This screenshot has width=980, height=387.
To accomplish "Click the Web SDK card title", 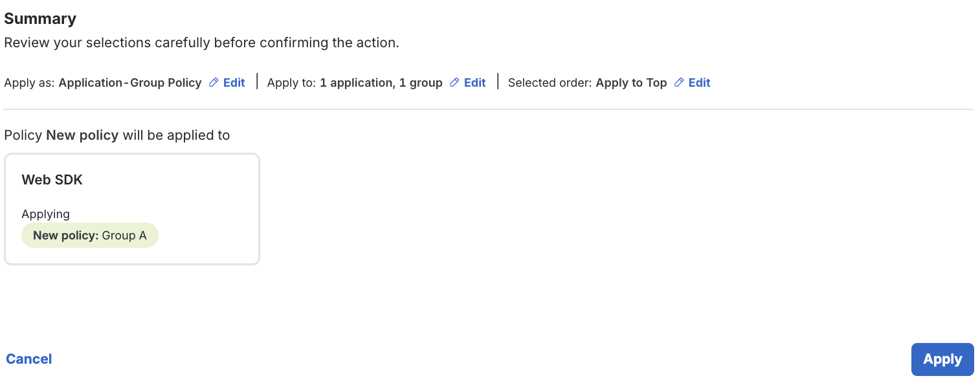I will pos(52,179).
